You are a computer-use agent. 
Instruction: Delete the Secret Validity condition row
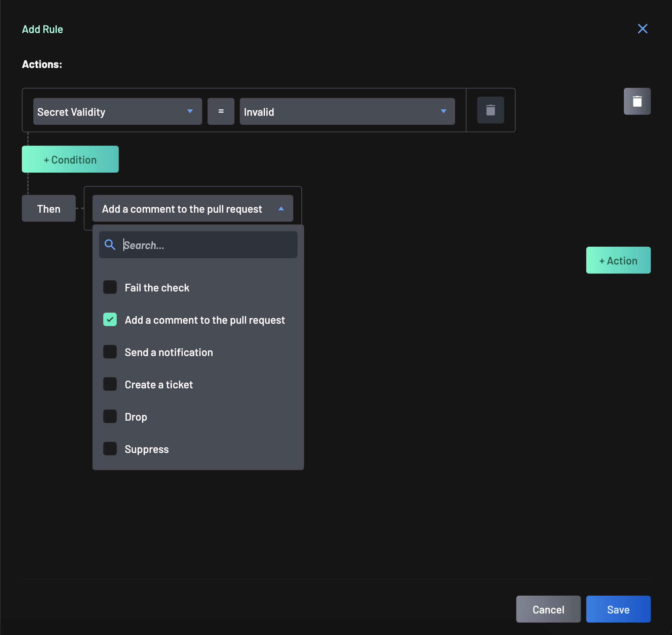[x=490, y=110]
